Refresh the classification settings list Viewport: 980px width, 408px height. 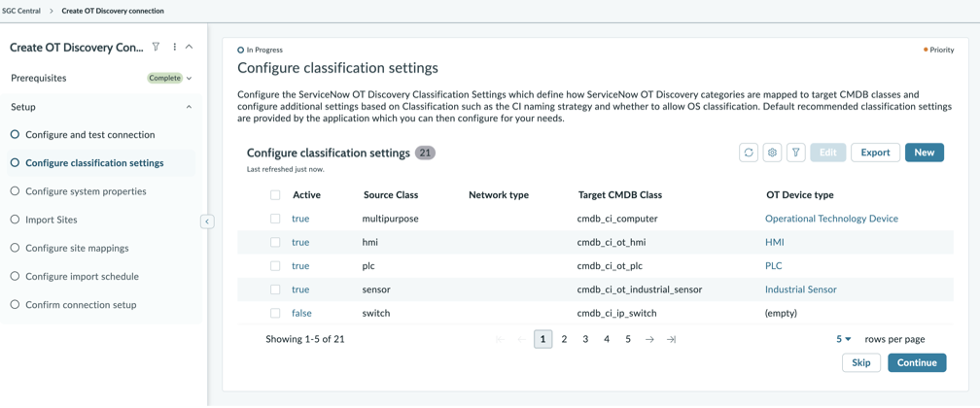[749, 153]
